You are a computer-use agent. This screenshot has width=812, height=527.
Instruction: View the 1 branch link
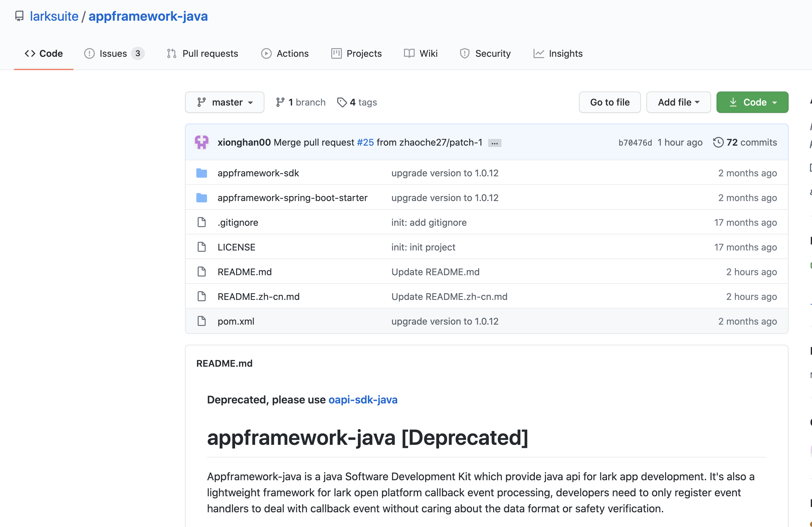[300, 102]
